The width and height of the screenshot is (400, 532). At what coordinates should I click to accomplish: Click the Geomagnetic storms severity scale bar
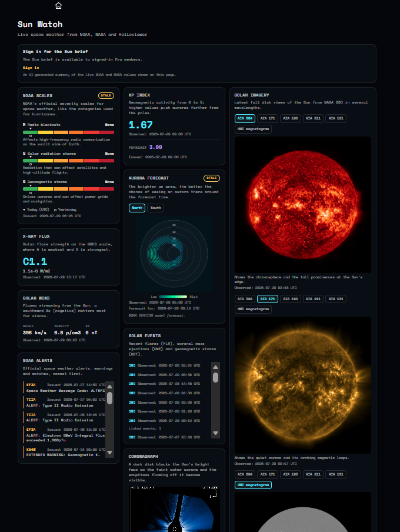[69, 189]
